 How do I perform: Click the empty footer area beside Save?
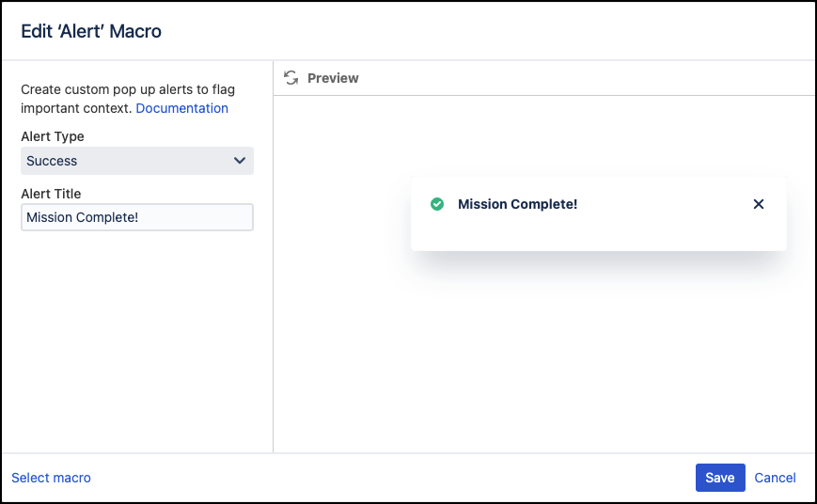391,478
